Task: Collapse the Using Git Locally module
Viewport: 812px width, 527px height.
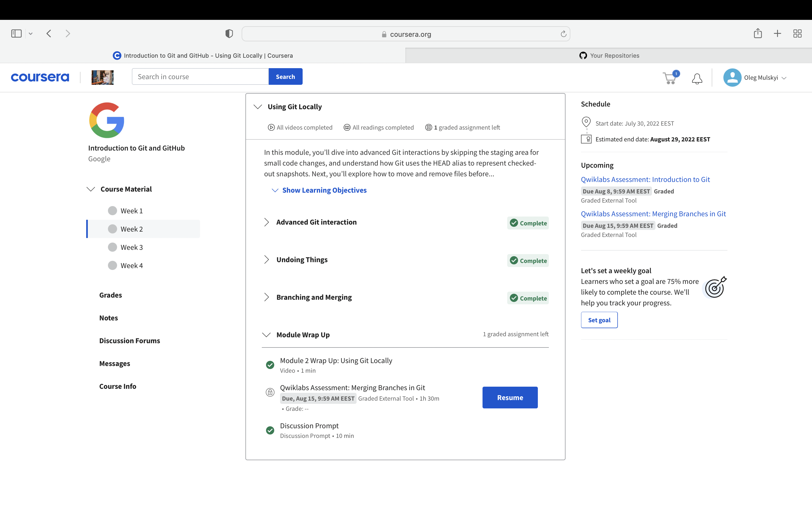Action: (x=258, y=107)
